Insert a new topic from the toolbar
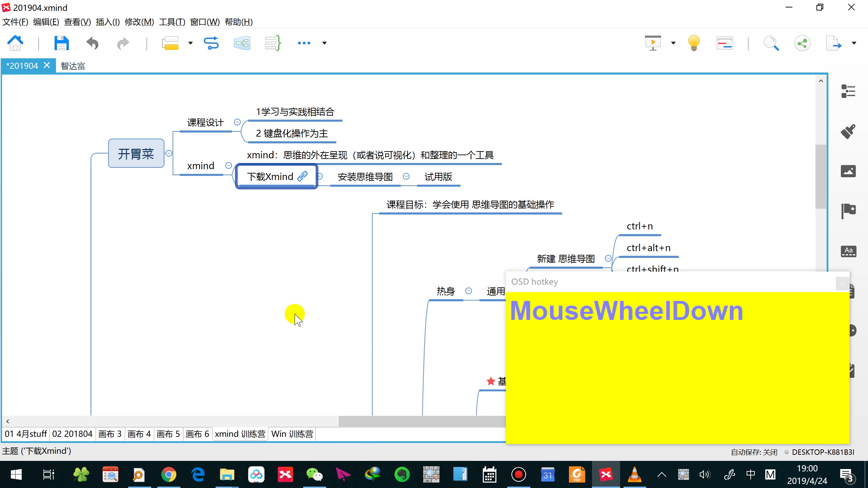 pyautogui.click(x=170, y=43)
